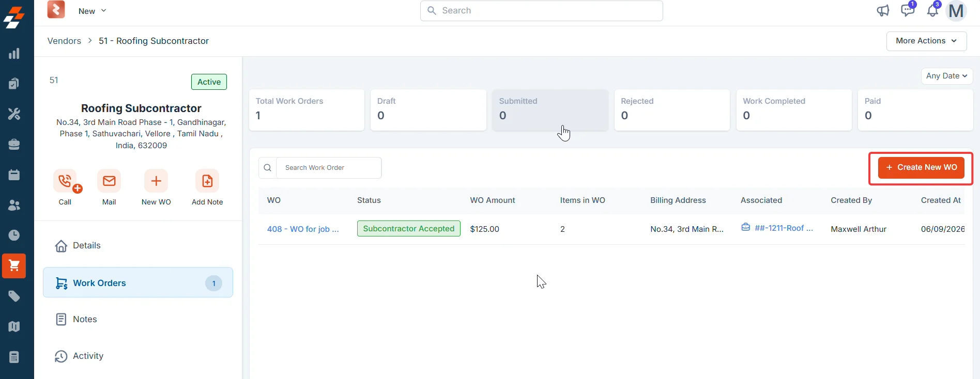This screenshot has width=980, height=379.
Task: Click the job icon beside ##-1211-Roof
Action: 745,227
